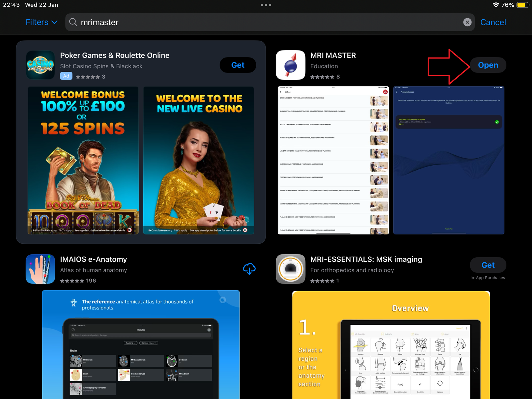Tap Atlas of human anatomy subtitle
Viewport: 532px width, 399px height.
(93, 270)
